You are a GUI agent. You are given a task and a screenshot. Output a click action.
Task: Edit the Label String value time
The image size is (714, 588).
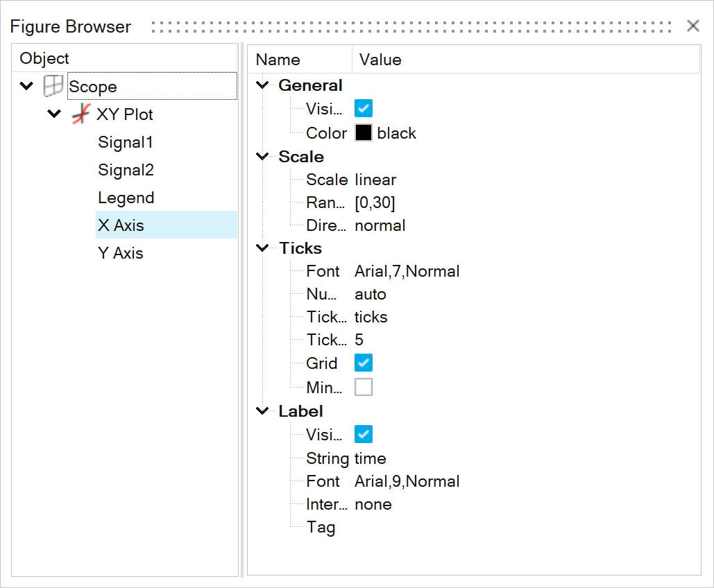point(371,458)
